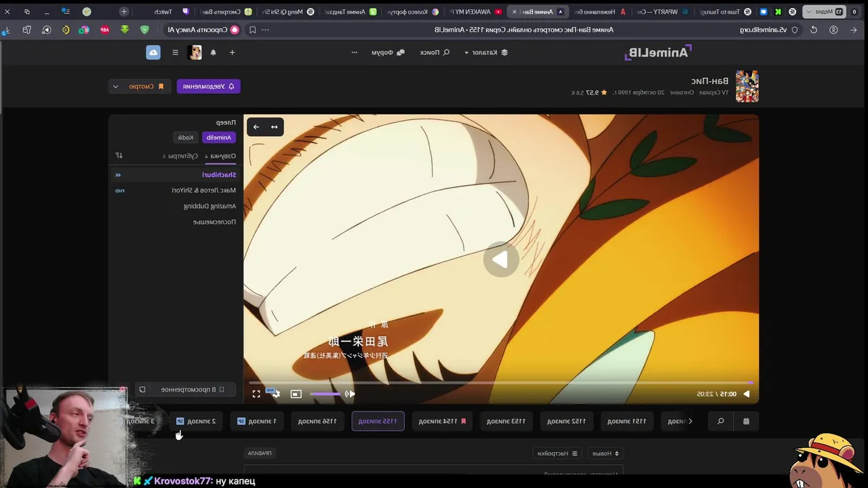Open the Новые comments sort dropdown

(x=606, y=453)
